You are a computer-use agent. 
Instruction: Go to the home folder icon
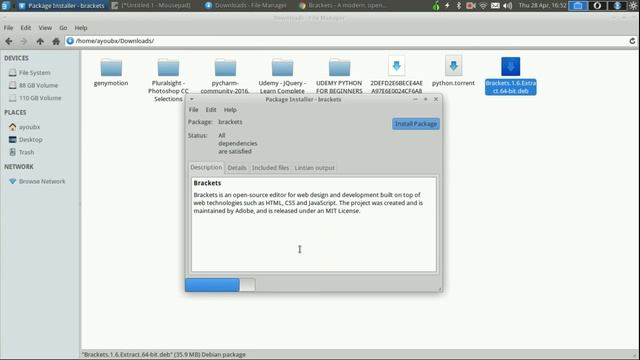[56, 41]
